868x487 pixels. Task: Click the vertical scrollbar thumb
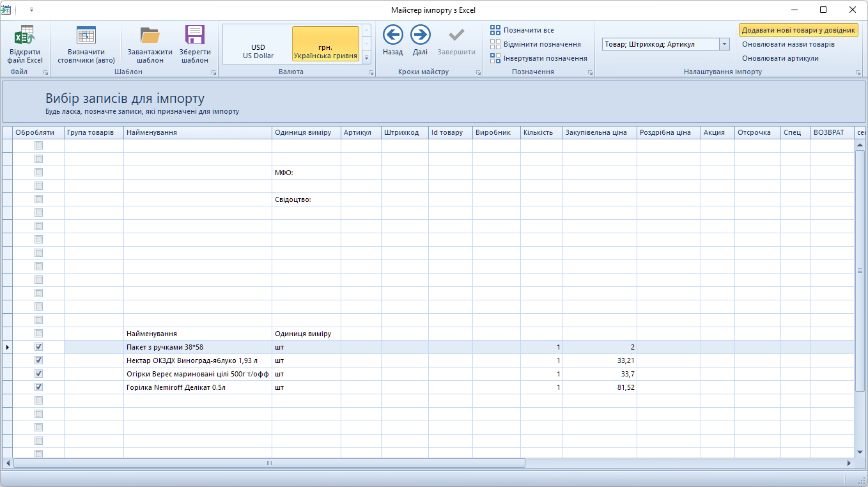[860, 270]
